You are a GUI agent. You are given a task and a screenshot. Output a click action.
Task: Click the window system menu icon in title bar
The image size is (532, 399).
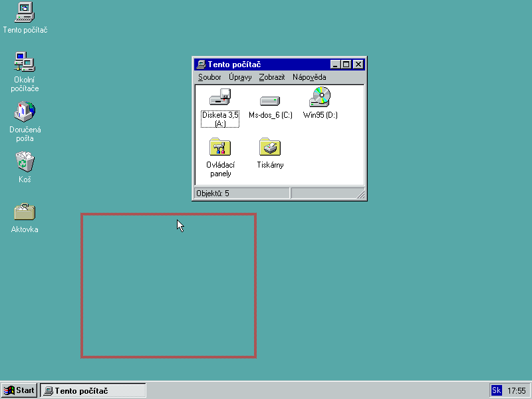200,65
